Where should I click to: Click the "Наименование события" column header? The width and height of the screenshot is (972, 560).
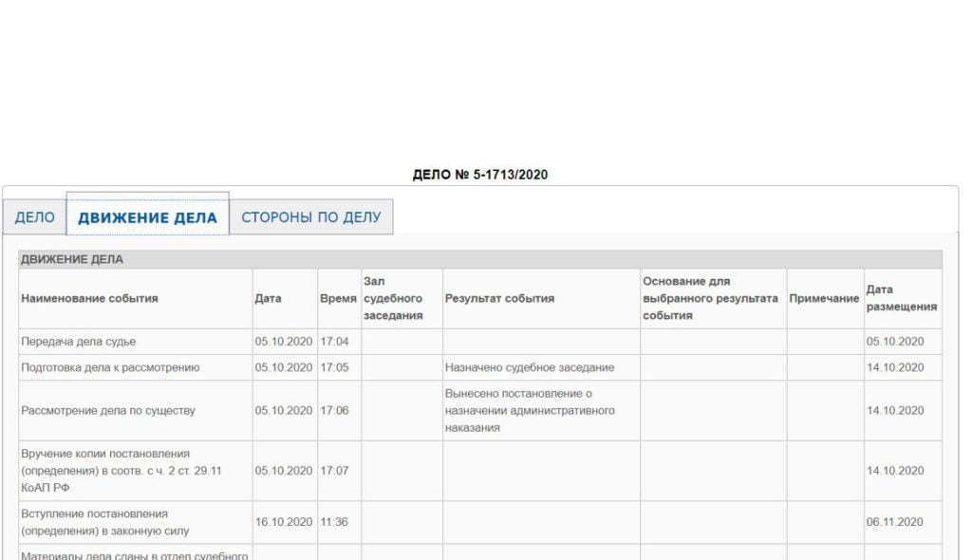click(89, 298)
